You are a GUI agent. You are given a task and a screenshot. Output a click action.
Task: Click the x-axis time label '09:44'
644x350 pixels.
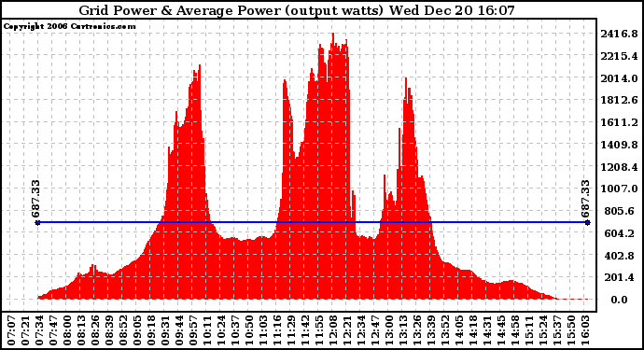pos(179,330)
